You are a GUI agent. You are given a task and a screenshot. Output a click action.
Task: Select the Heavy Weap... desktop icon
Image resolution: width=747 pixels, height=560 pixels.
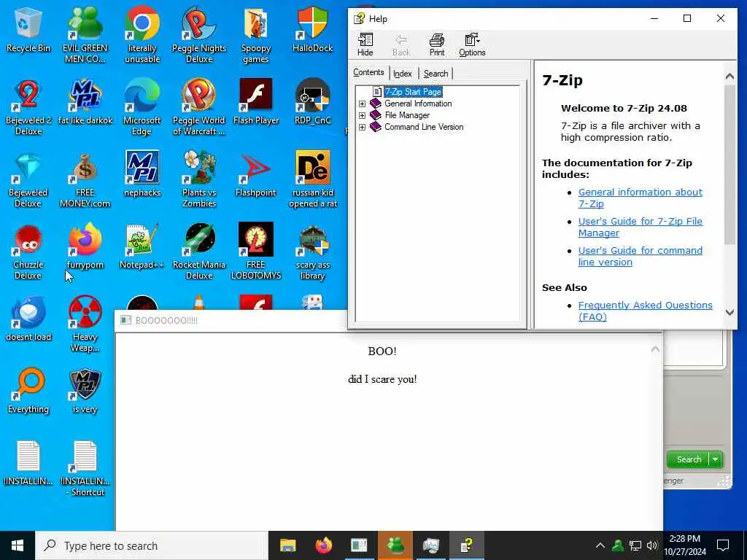pos(85,323)
